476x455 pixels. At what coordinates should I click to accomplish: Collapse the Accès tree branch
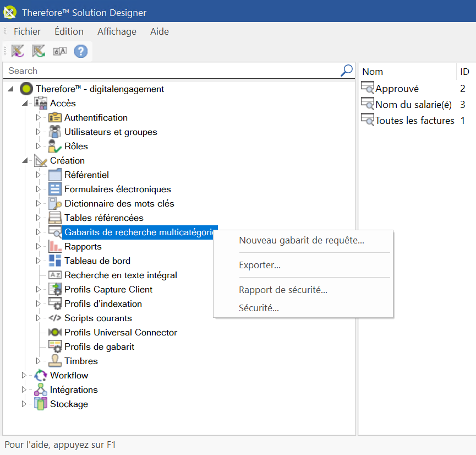(x=25, y=104)
